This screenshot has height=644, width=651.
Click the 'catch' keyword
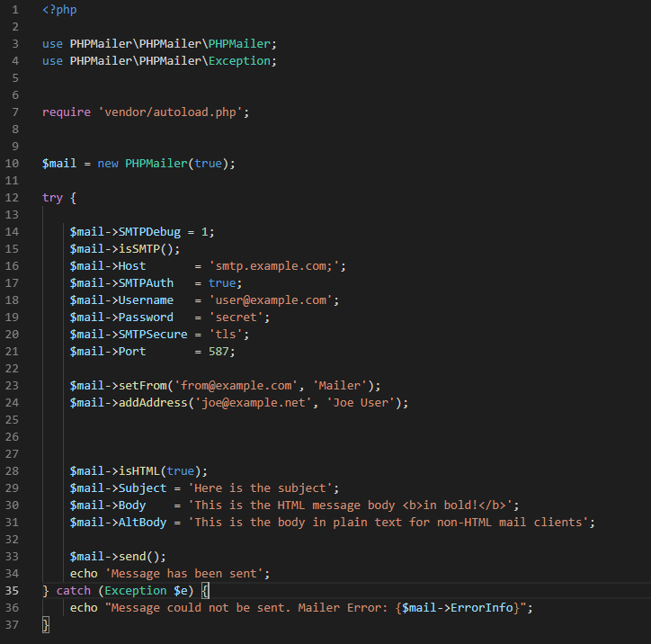tap(74, 591)
